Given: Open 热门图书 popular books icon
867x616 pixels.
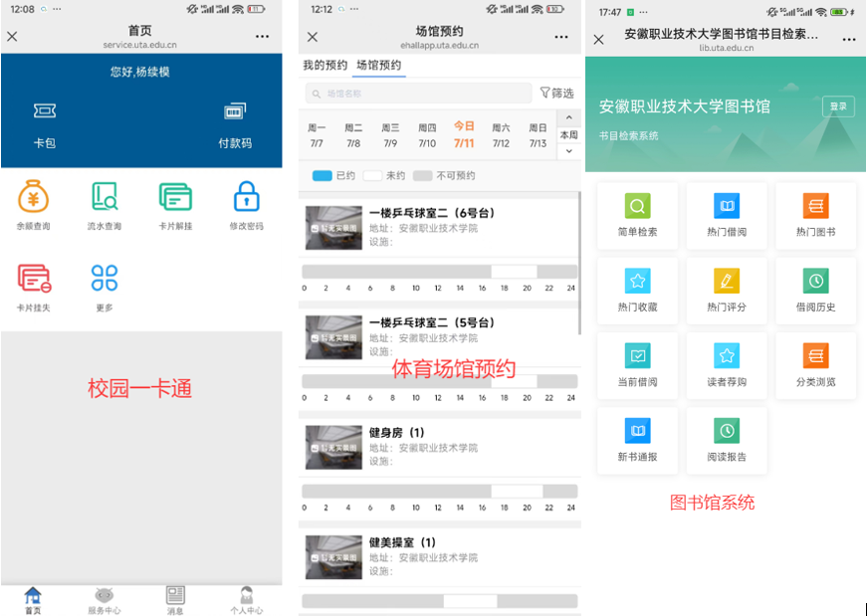Looking at the screenshot, I should 815,206.
